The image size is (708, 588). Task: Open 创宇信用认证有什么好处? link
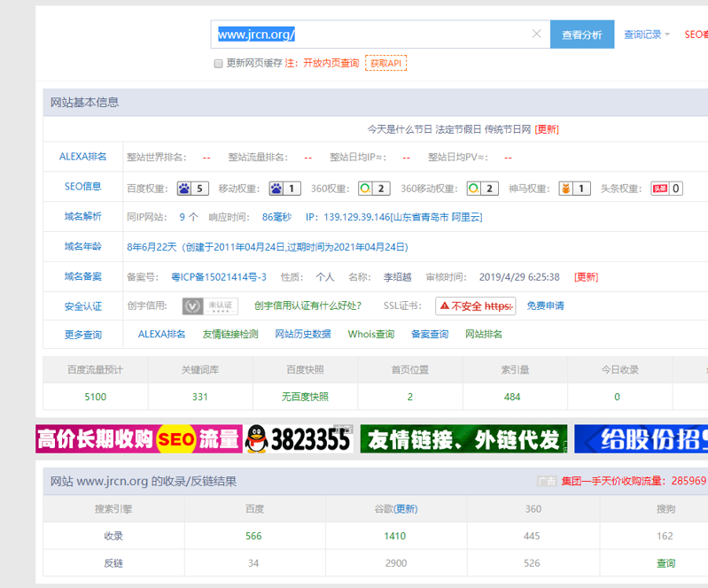point(307,306)
